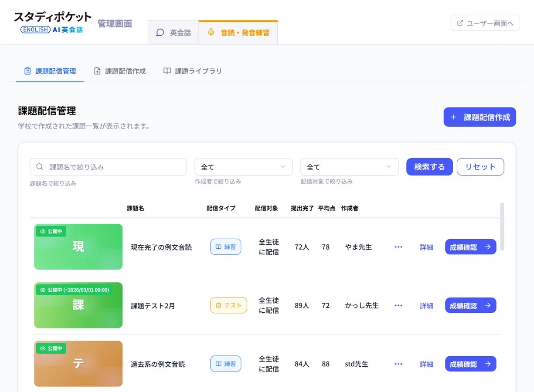
Task: Click the テスト badge for 課題テスト2月
Action: click(x=228, y=305)
